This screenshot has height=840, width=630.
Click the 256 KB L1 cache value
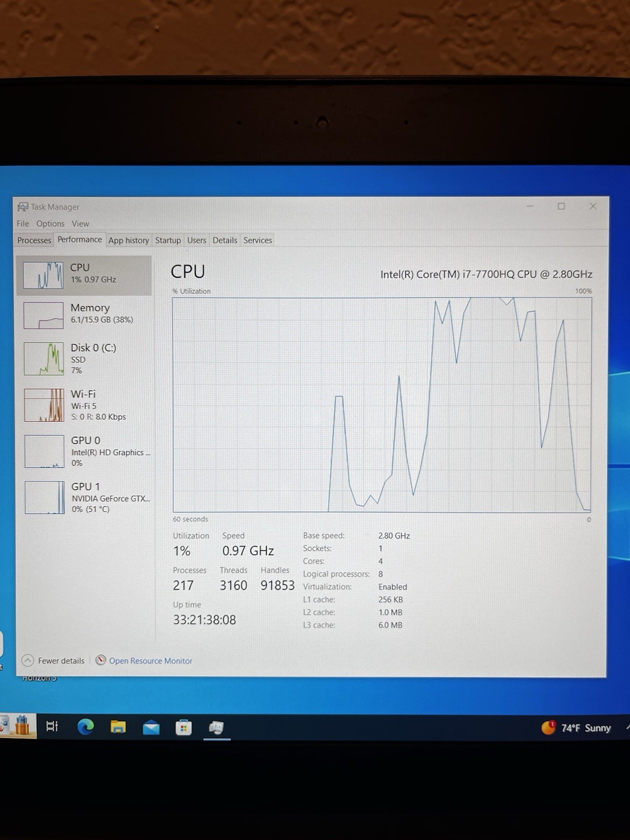(x=391, y=600)
